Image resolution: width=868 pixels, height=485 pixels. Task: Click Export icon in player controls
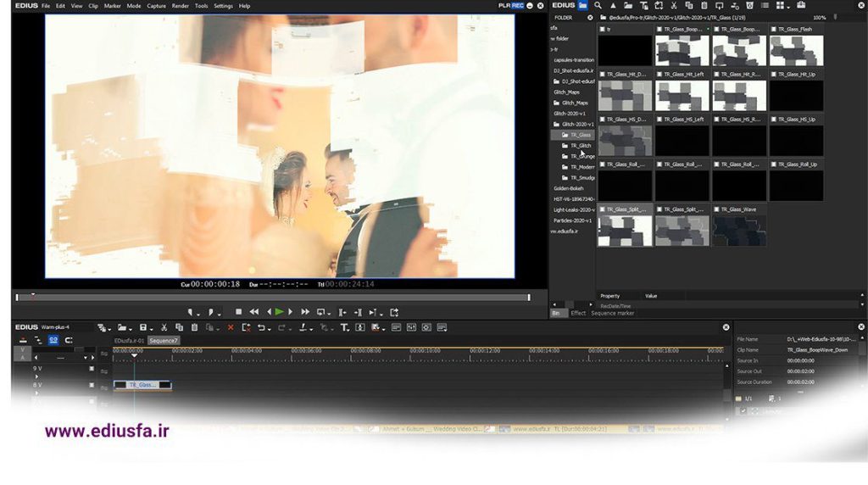point(394,312)
